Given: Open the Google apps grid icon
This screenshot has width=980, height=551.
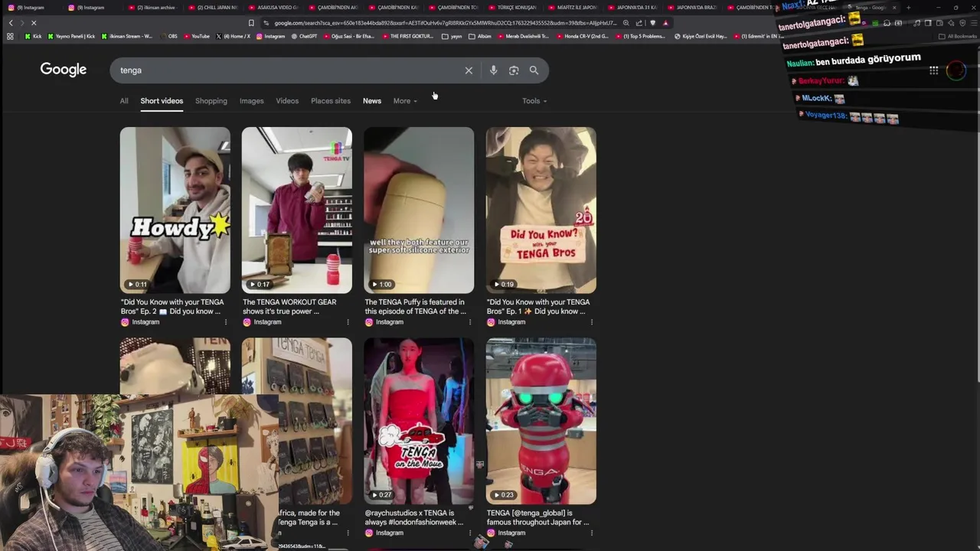Looking at the screenshot, I should tap(933, 70).
